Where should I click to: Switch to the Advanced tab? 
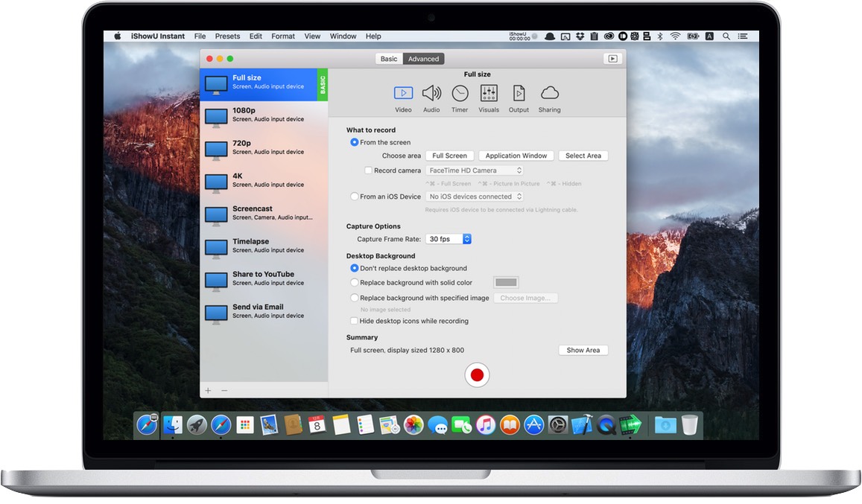coord(423,59)
